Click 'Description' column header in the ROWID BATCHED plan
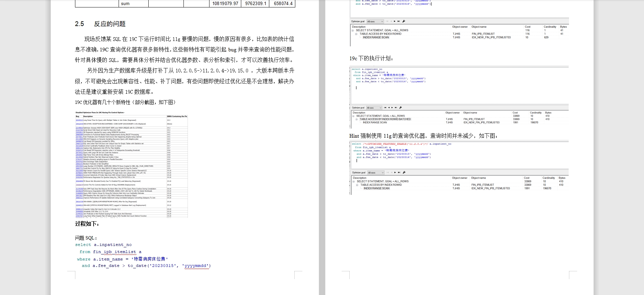The image size is (644, 295). [359, 113]
